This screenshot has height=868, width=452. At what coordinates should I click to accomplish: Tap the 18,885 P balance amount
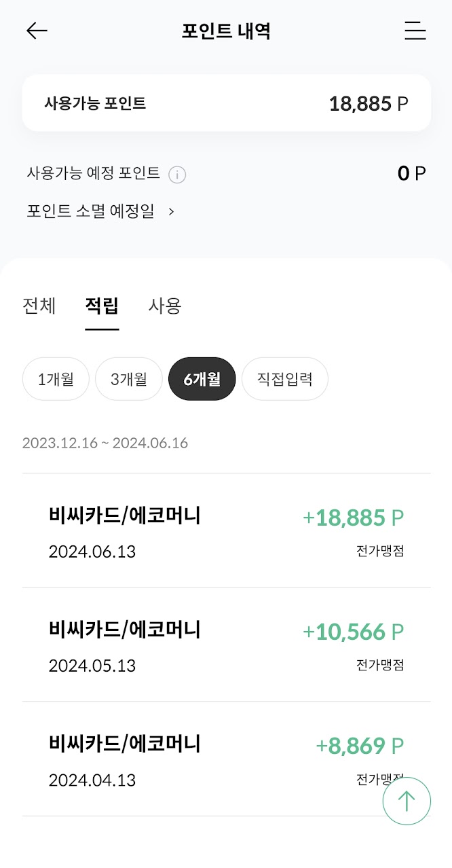[369, 103]
